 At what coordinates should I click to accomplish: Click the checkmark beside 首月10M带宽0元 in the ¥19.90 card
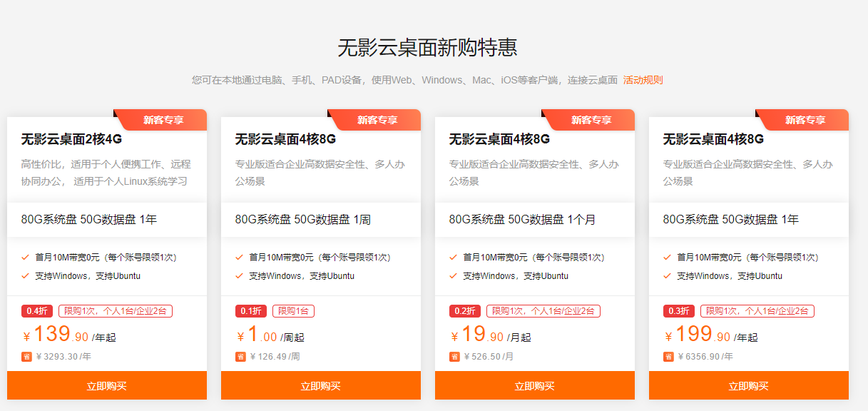point(453,257)
